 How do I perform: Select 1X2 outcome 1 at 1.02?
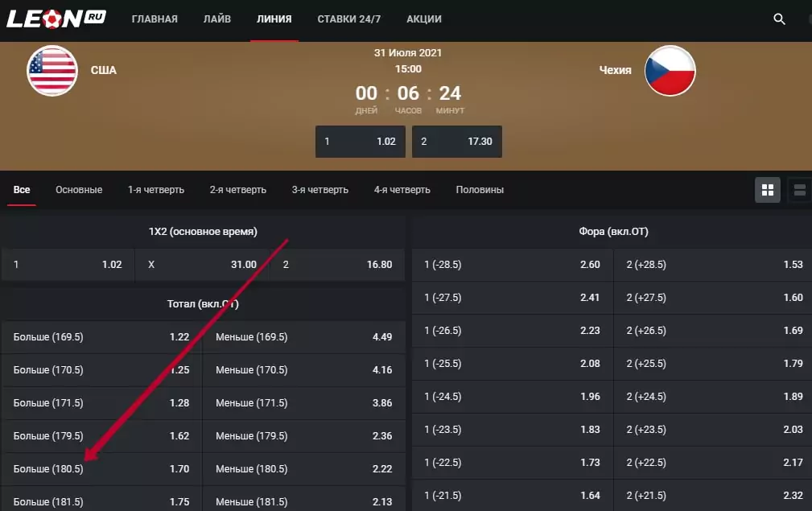coord(68,265)
